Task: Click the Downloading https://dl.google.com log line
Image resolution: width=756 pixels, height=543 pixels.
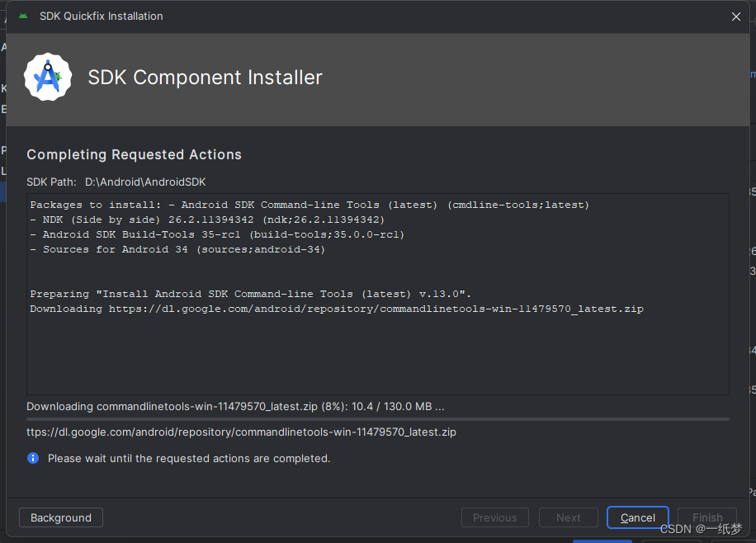Action: click(x=337, y=309)
